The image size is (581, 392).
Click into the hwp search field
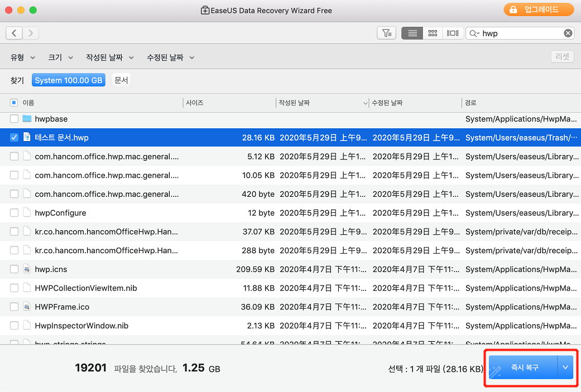(x=521, y=33)
